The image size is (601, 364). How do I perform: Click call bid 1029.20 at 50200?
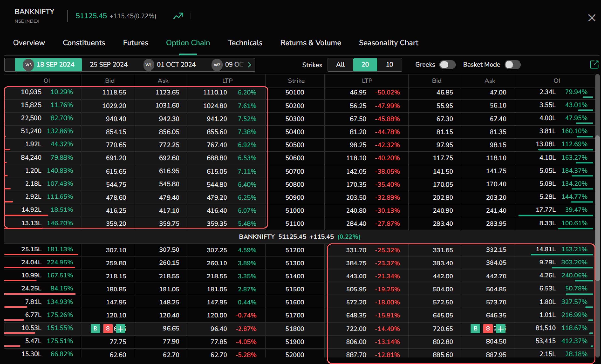pos(114,106)
